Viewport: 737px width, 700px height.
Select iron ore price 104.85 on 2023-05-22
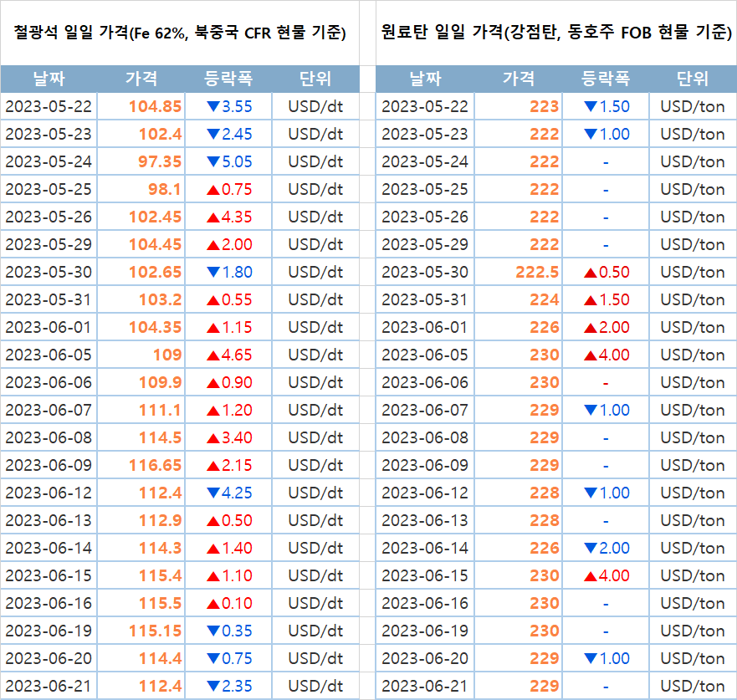point(156,107)
